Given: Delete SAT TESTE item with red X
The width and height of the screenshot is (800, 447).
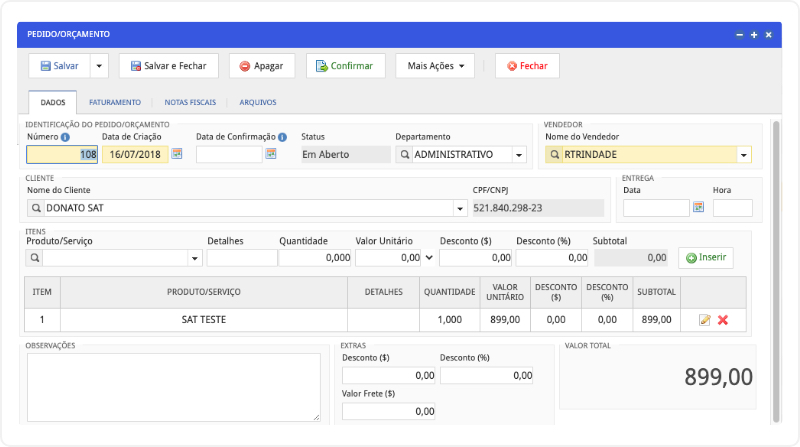Looking at the screenshot, I should coord(723,320).
